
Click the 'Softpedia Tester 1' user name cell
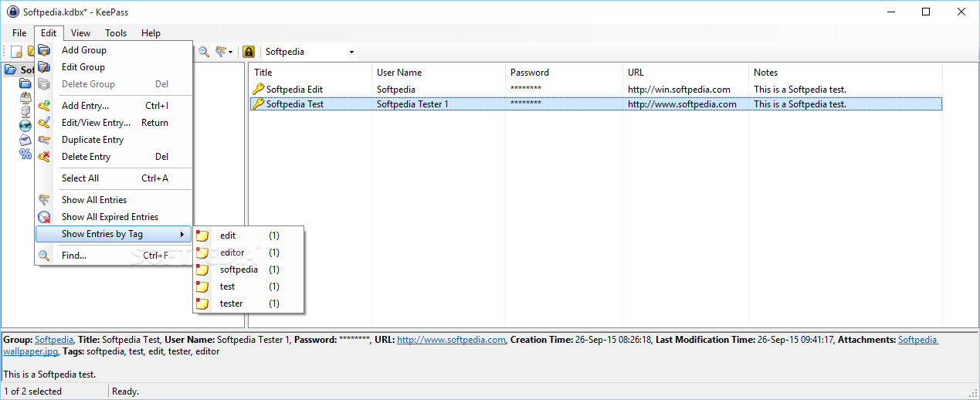click(412, 103)
